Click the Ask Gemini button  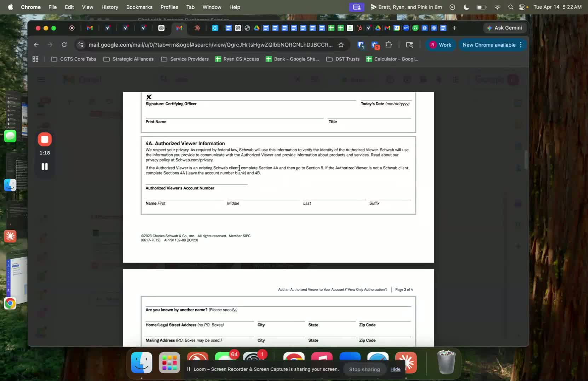click(505, 28)
